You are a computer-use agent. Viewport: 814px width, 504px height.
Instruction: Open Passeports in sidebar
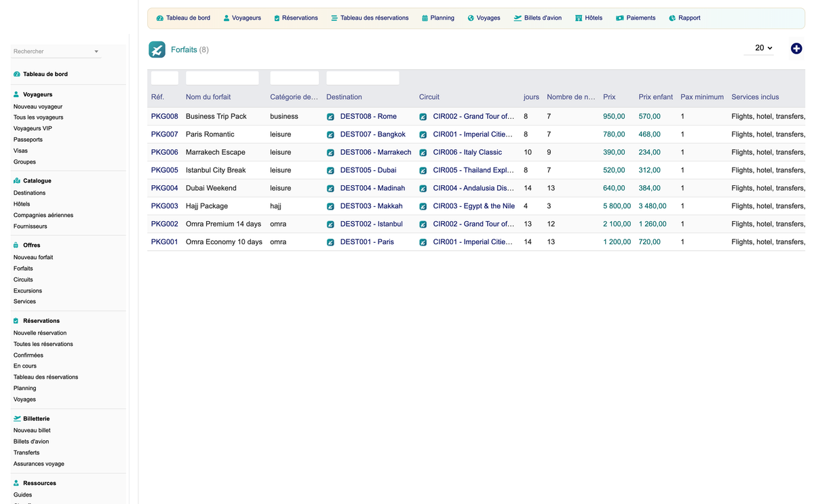tap(28, 140)
